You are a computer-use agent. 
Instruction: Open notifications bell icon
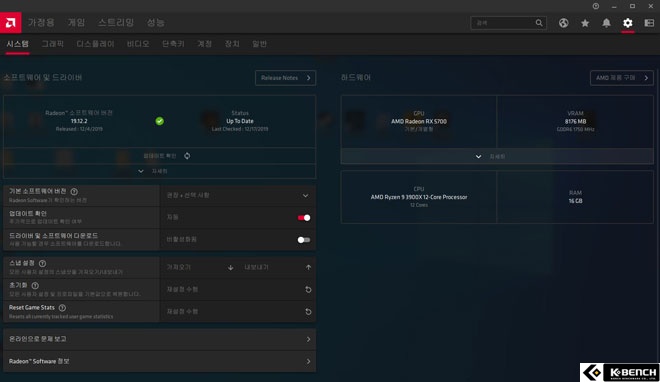pos(606,23)
